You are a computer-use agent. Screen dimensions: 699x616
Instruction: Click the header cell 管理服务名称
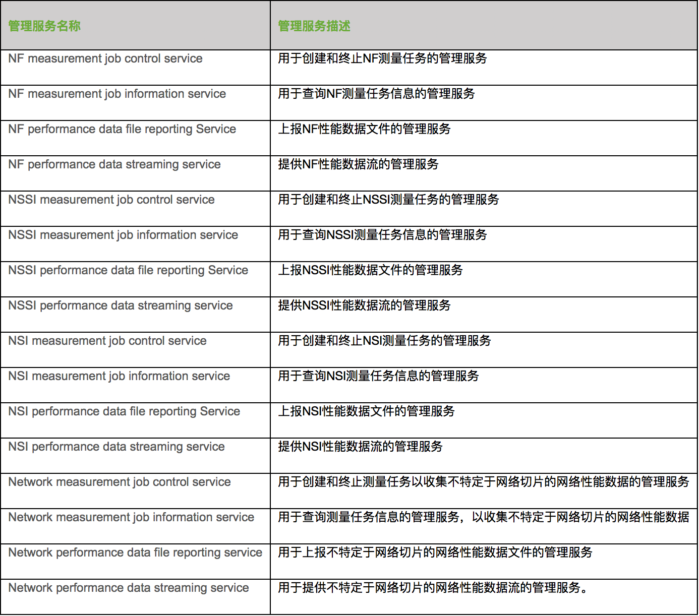tap(135, 25)
